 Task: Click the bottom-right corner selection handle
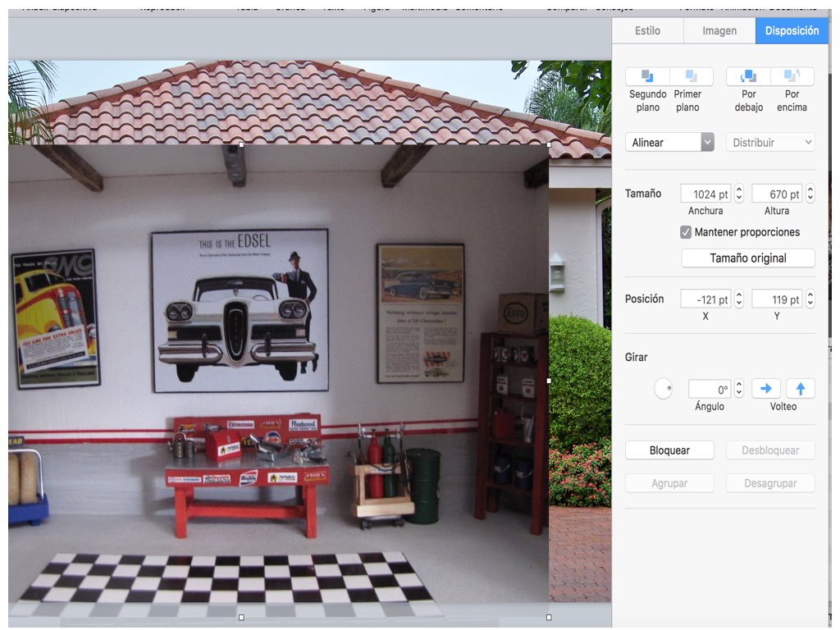pyautogui.click(x=549, y=617)
